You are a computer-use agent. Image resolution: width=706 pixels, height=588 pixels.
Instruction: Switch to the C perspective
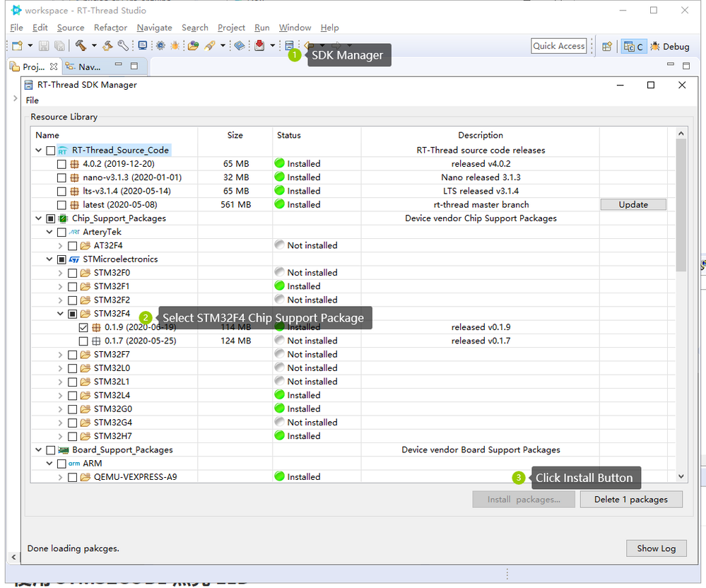(633, 47)
